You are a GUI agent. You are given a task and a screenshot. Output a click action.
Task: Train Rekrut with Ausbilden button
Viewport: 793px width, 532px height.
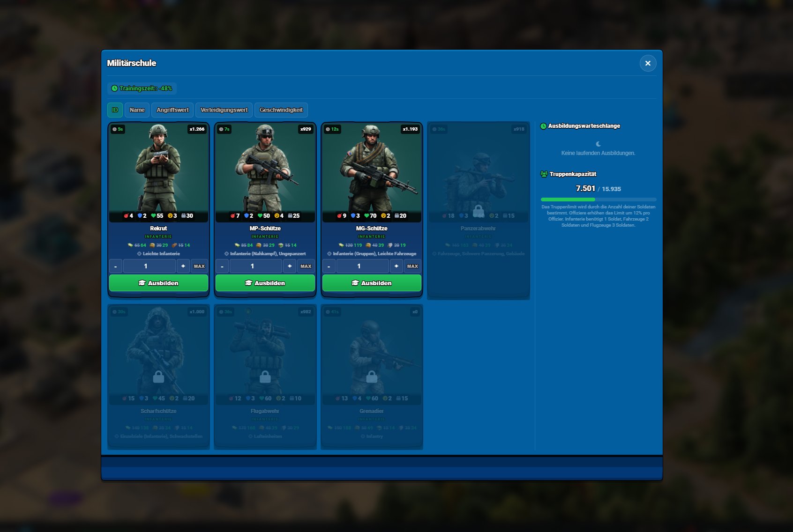click(158, 283)
